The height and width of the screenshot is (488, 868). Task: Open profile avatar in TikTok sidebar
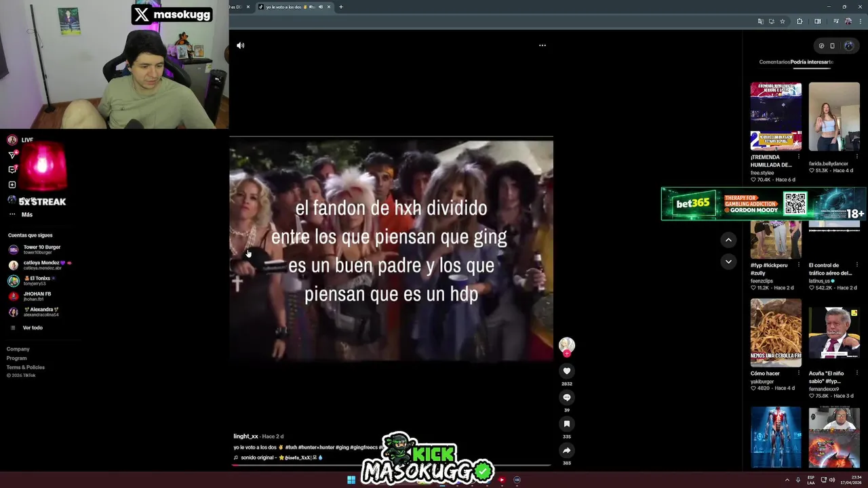[x=12, y=199]
